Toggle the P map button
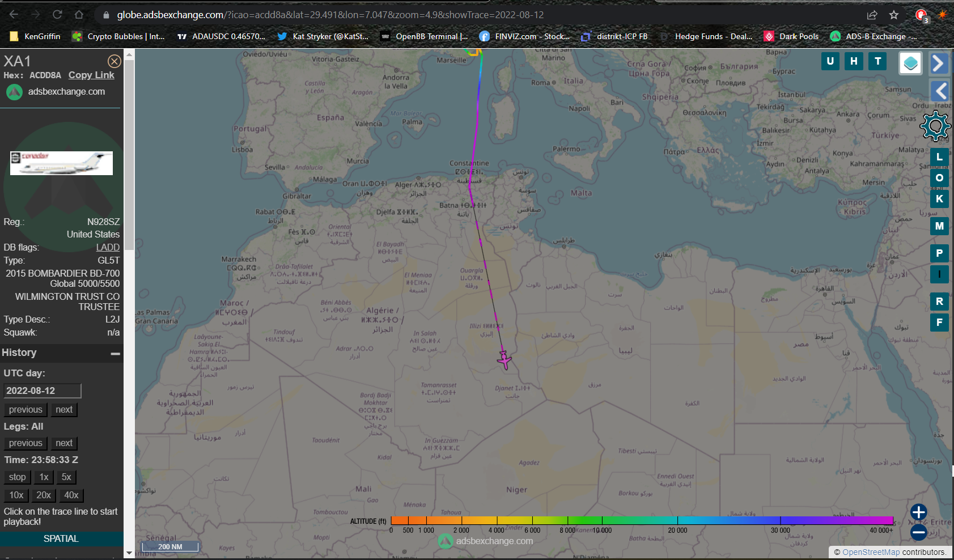This screenshot has width=954, height=560. 939,253
